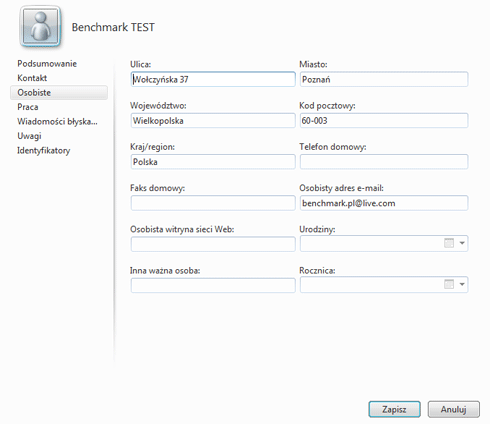490x424 pixels.
Task: Click the contact avatar picture
Action: click(41, 27)
